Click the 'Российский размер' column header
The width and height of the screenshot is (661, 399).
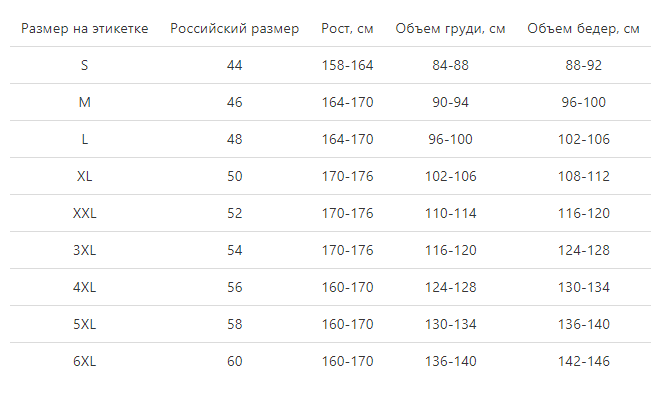coord(234,29)
